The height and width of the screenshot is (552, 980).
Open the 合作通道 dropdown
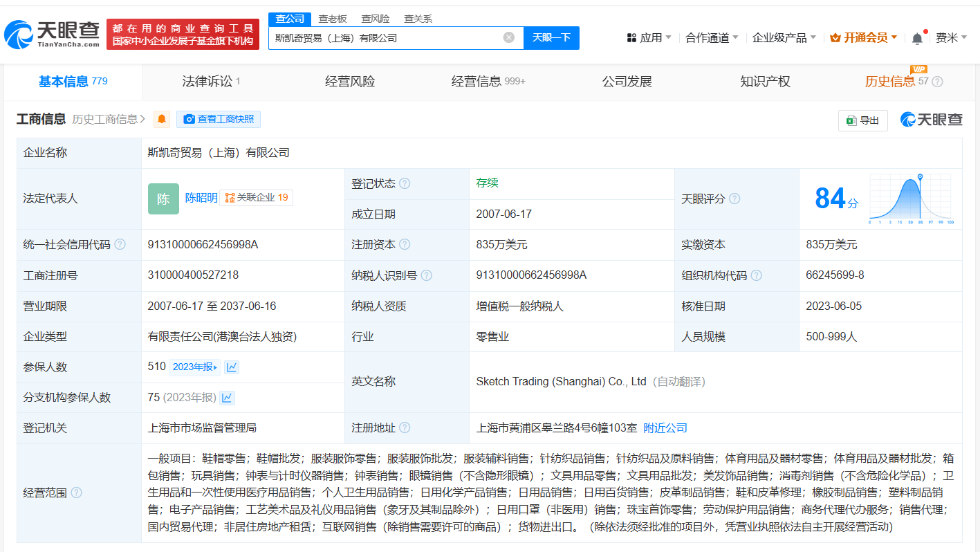pyautogui.click(x=712, y=38)
